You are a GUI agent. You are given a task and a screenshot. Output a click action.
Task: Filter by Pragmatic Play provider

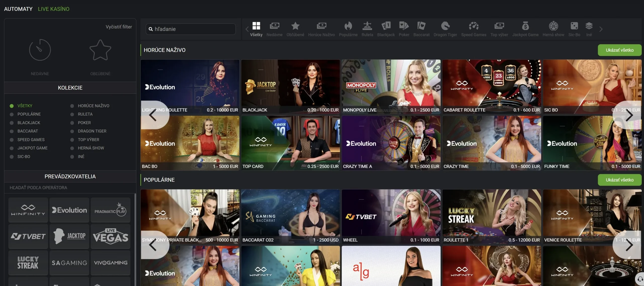[x=110, y=210]
